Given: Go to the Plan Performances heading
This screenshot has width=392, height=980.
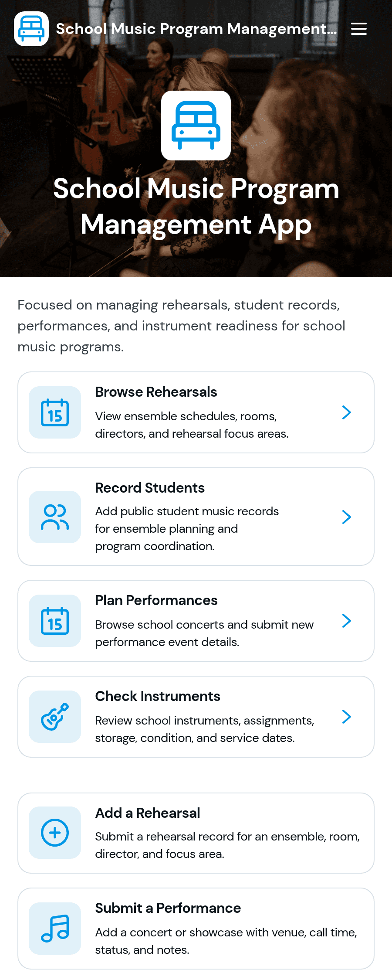Looking at the screenshot, I should pos(156,600).
